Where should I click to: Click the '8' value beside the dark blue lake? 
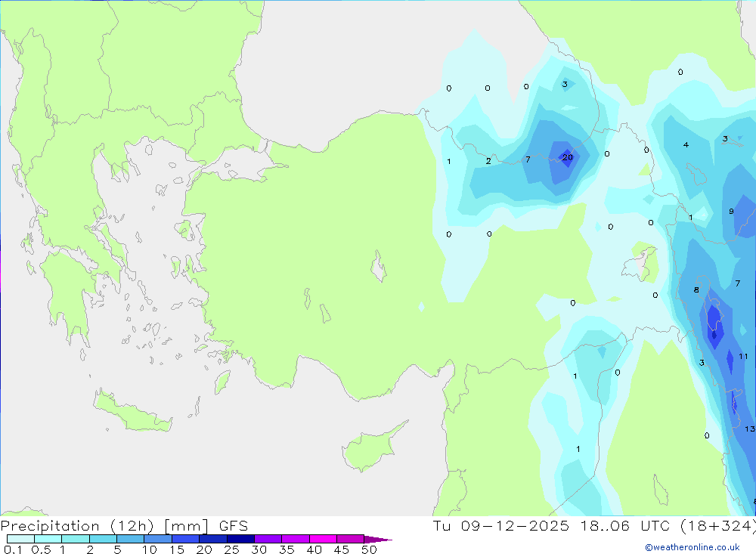point(696,289)
